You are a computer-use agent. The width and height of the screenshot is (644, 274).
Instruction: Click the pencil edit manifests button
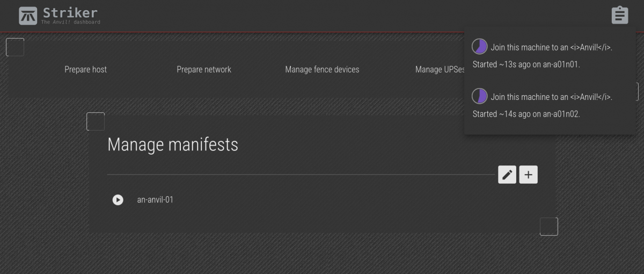pyautogui.click(x=507, y=175)
